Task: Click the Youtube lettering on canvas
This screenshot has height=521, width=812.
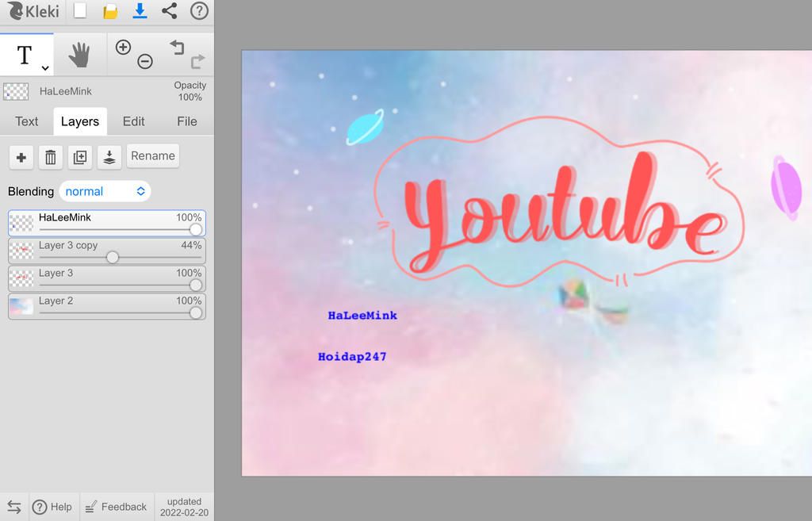Action: [564, 213]
